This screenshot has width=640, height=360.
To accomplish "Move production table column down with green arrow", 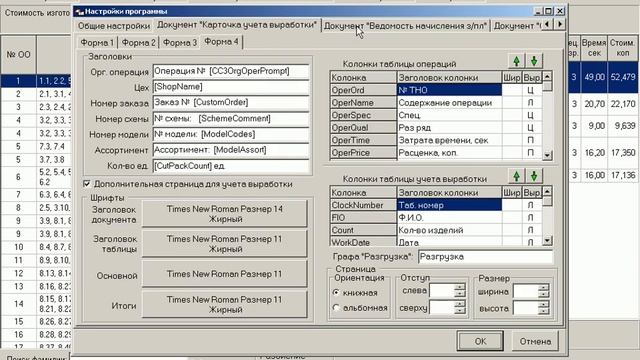I will point(534,176).
